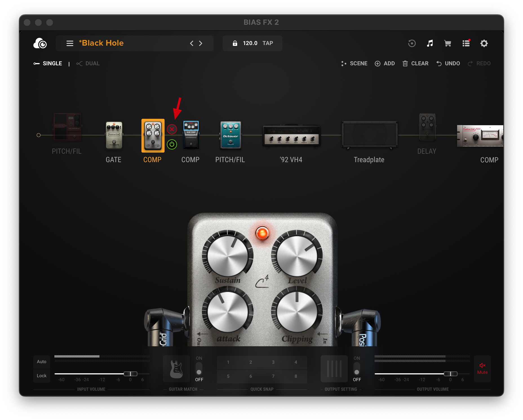Select the Octaver pedal
Viewport: 523px width, 420px height.
231,135
